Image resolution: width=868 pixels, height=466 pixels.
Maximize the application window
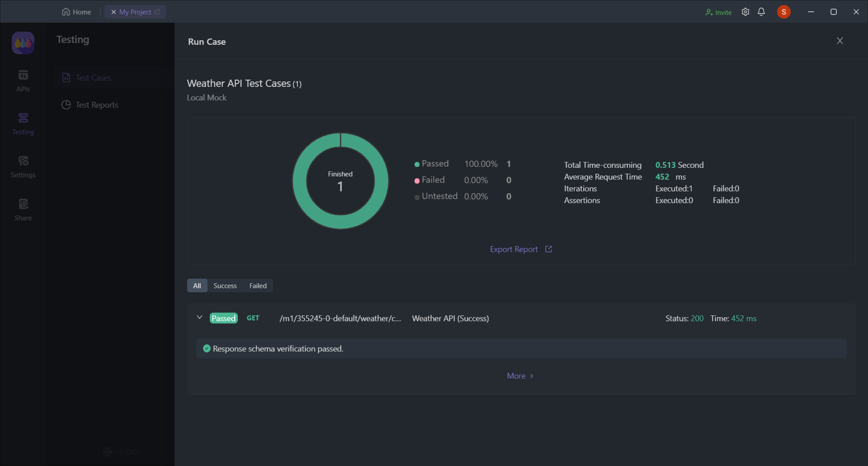click(834, 12)
